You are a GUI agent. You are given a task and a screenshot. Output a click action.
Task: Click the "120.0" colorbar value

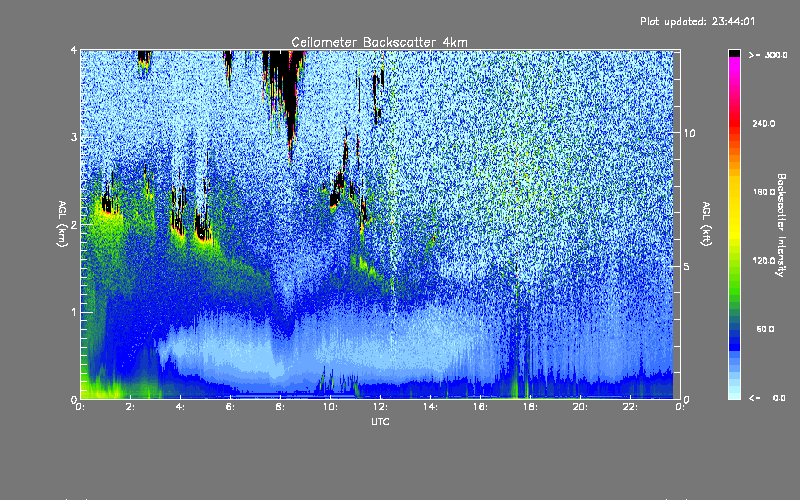coord(764,260)
